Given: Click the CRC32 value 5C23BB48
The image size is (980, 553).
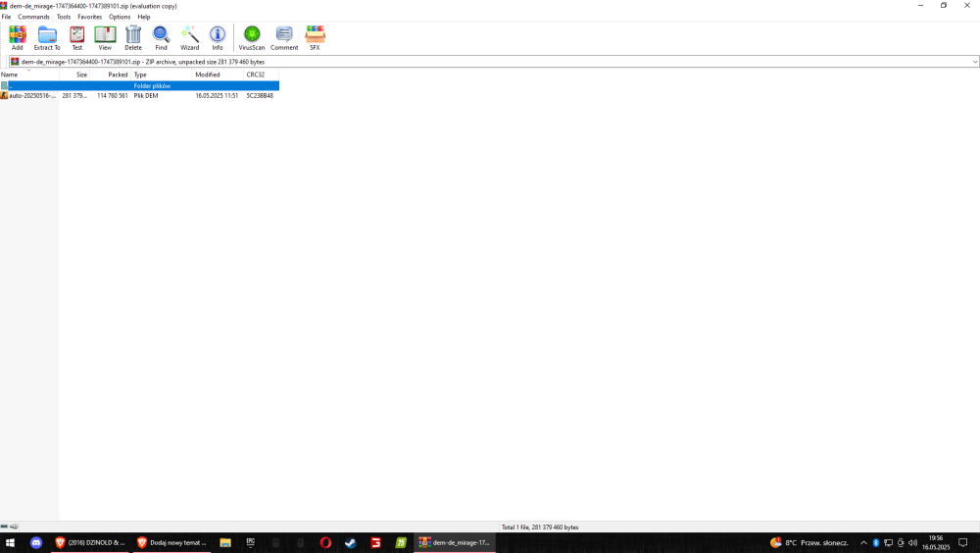Looking at the screenshot, I should (260, 96).
